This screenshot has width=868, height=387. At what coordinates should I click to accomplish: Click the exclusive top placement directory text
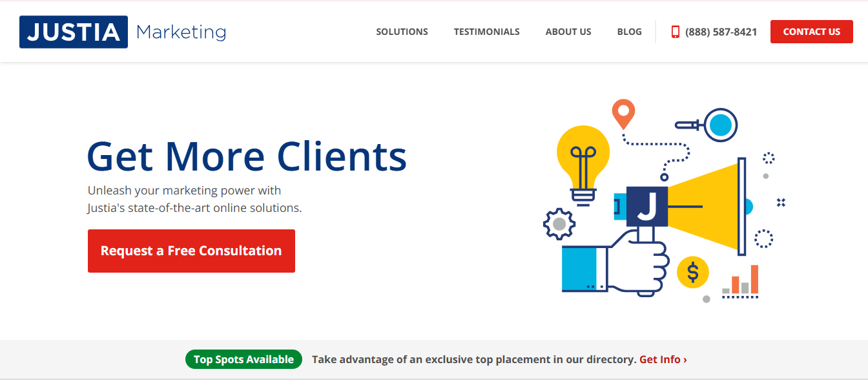(x=474, y=359)
